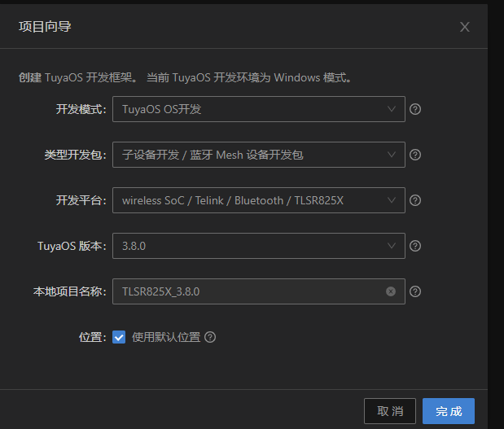Open the 开发平台 dropdown
The height and width of the screenshot is (429, 504).
click(x=259, y=200)
